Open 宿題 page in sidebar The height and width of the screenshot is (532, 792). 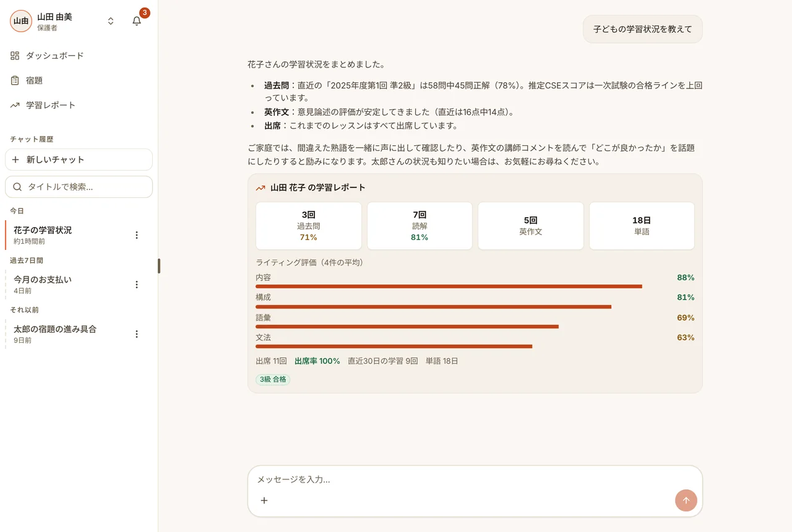[79, 80]
